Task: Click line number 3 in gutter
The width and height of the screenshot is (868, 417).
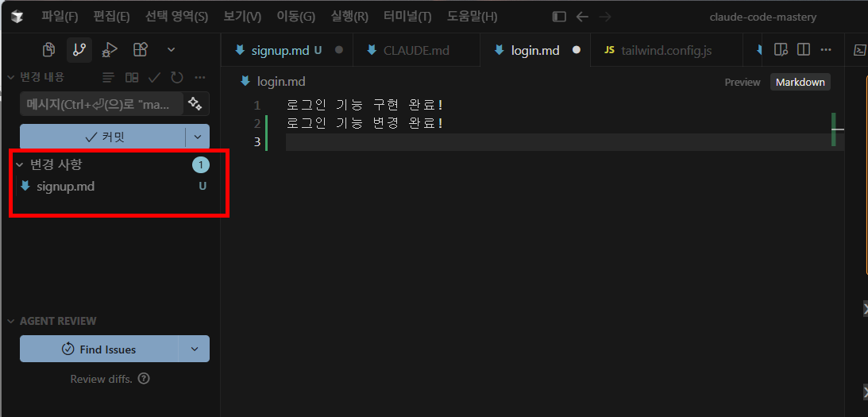Action: 257,141
